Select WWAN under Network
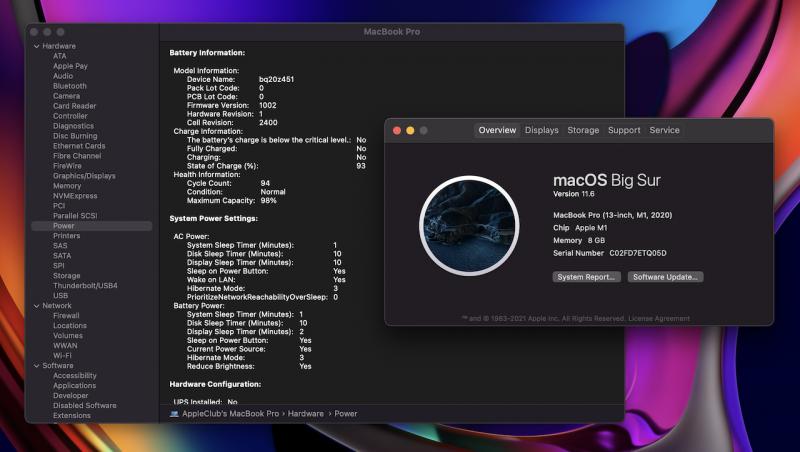 point(65,346)
